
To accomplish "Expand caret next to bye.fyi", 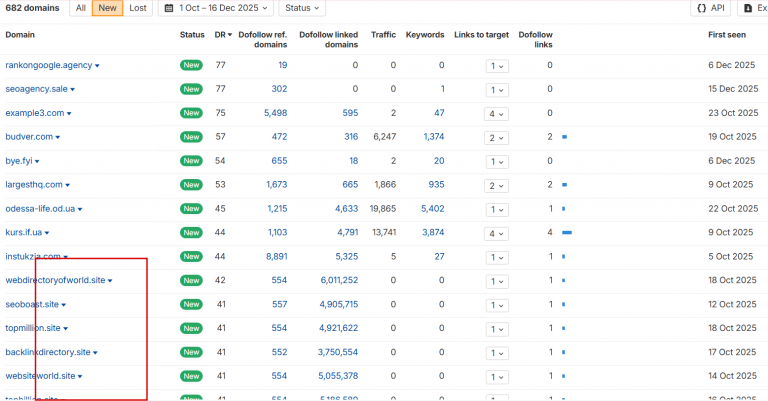I will pyautogui.click(x=37, y=162).
